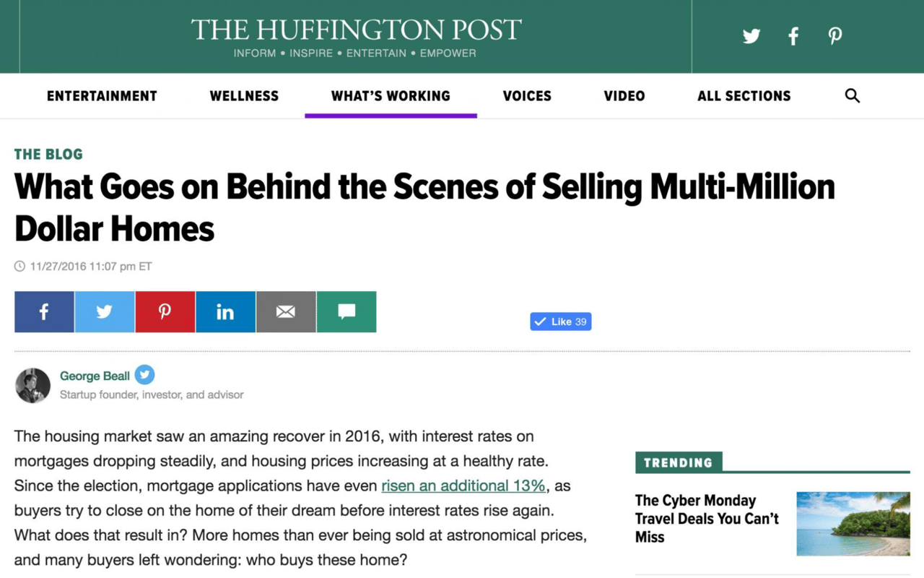The height and width of the screenshot is (578, 924).
Task: Follow the 'risen an additional 13%' link
Action: 463,486
